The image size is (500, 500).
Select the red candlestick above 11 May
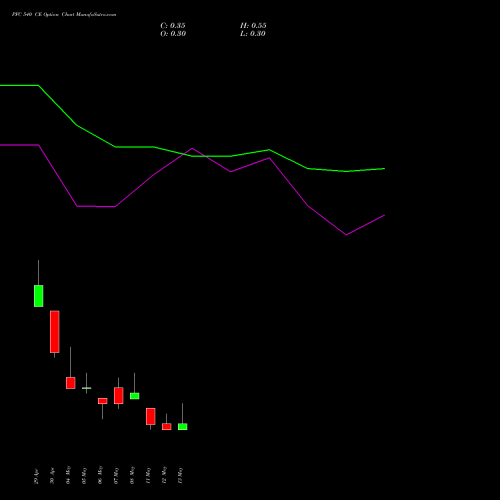click(151, 416)
